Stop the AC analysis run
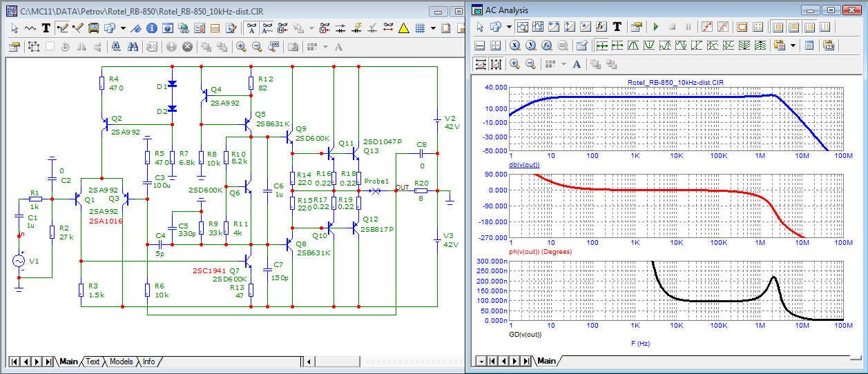Viewport: 868px width, 374px height. [x=673, y=27]
